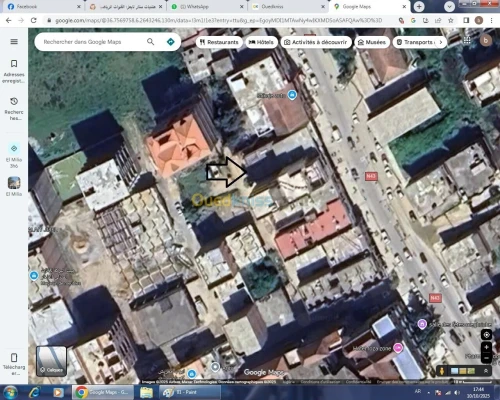Close the WhatsApp tab
This screenshot has width=500, height=400.
click(242, 6)
